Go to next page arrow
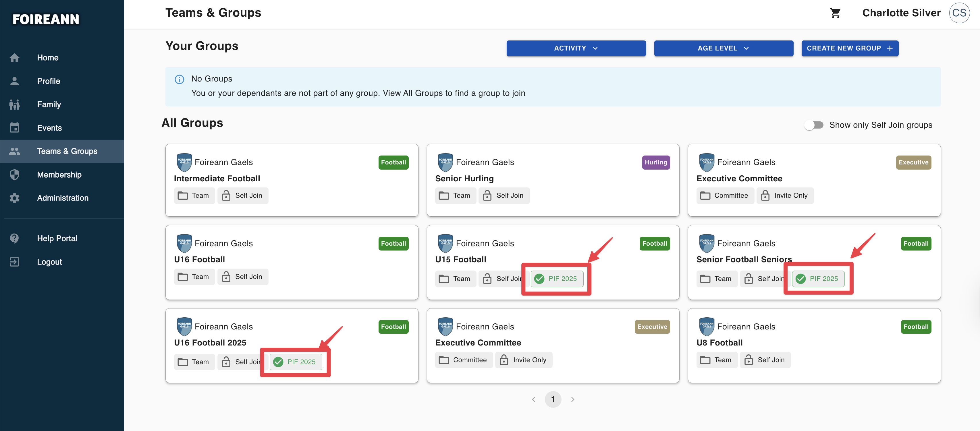The width and height of the screenshot is (980, 431). tap(572, 399)
